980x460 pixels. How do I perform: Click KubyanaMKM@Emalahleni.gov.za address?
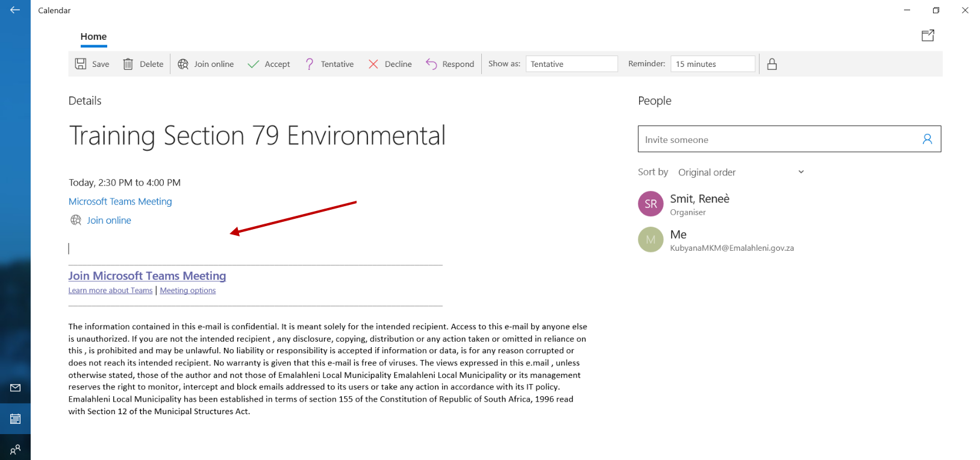click(x=732, y=248)
